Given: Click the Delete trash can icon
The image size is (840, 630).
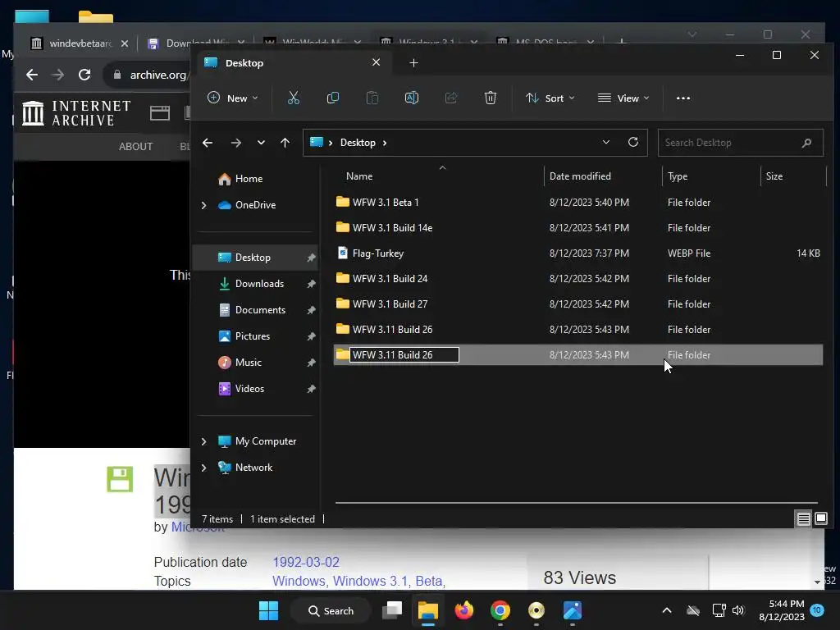Looking at the screenshot, I should pyautogui.click(x=491, y=98).
